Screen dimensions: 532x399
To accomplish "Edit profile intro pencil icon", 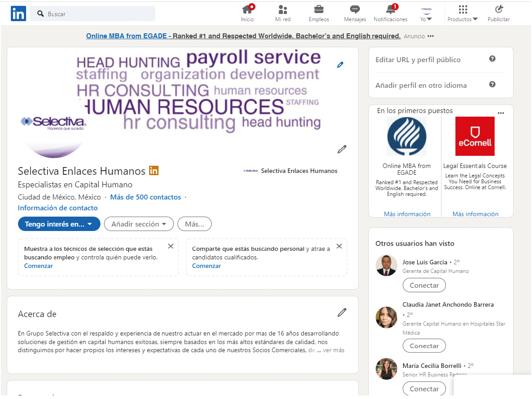I will [341, 149].
